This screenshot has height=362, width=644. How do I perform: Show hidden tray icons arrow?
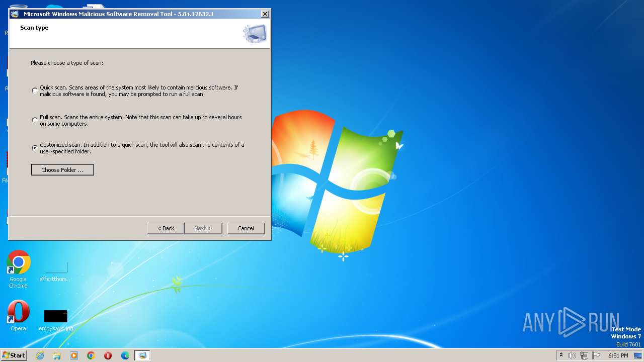561,355
